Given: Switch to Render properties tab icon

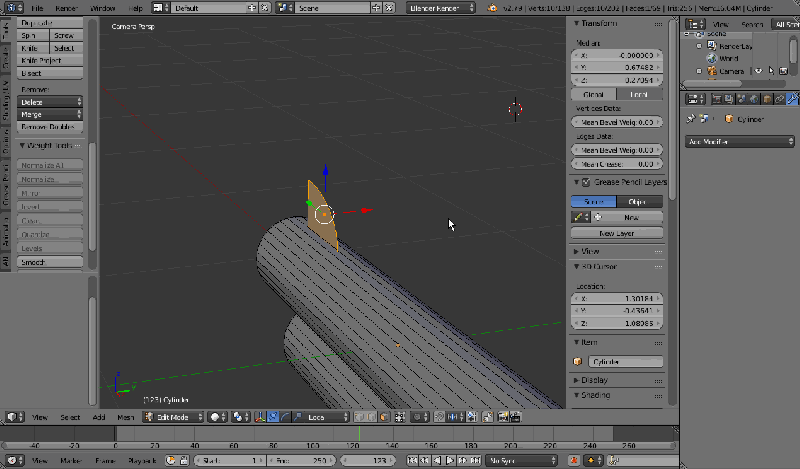Looking at the screenshot, I should pos(716,99).
